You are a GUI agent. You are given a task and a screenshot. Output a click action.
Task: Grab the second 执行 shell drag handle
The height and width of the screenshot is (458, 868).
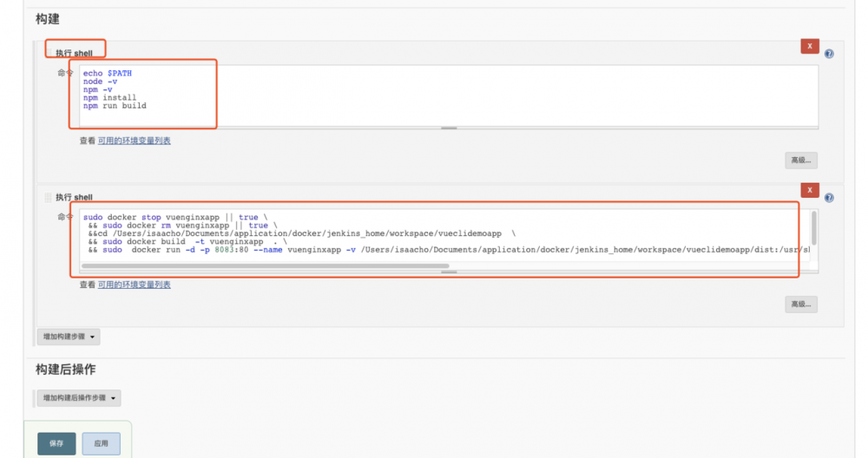48,197
